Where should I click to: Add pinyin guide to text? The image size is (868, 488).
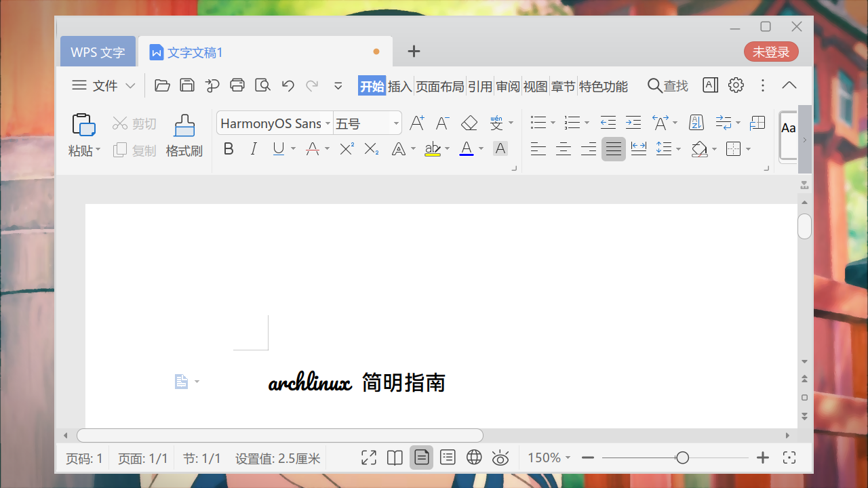pos(497,123)
